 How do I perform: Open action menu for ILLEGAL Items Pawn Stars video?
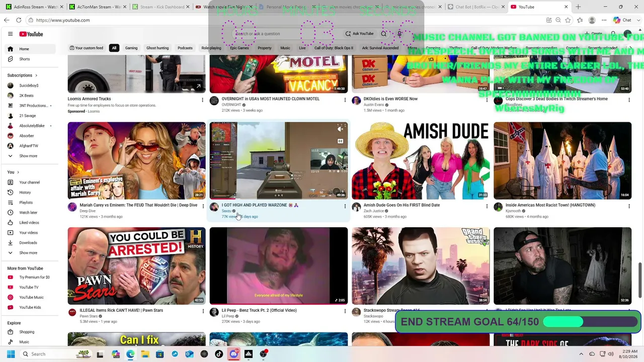(x=203, y=311)
